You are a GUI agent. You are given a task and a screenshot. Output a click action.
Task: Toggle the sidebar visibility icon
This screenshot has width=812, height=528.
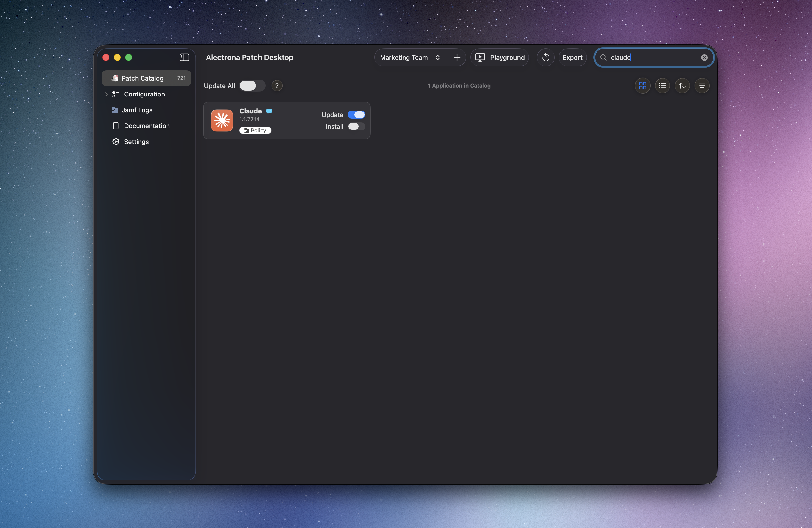(x=184, y=57)
